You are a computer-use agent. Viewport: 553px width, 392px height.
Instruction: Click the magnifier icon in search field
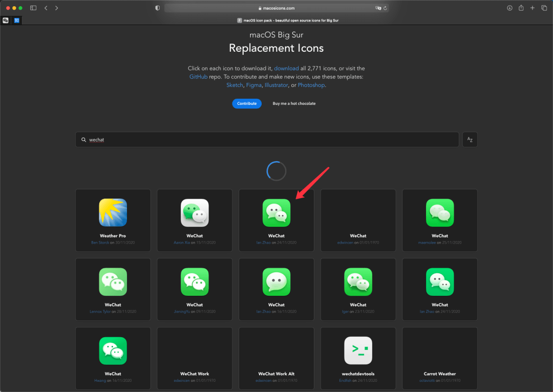point(83,140)
